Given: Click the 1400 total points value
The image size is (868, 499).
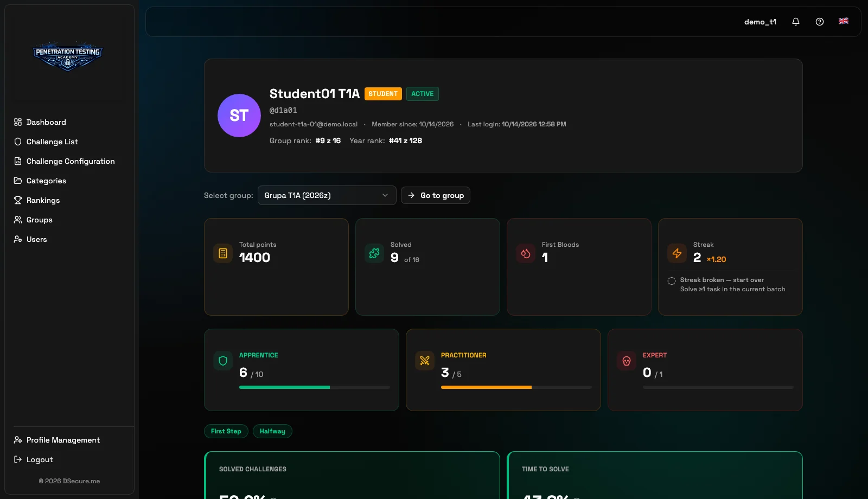Looking at the screenshot, I should [254, 258].
